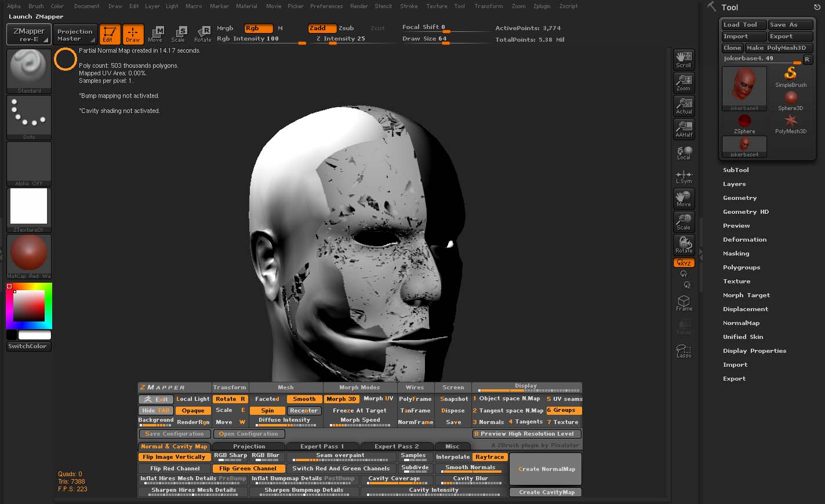Open the Dots stroke selector

[x=29, y=117]
